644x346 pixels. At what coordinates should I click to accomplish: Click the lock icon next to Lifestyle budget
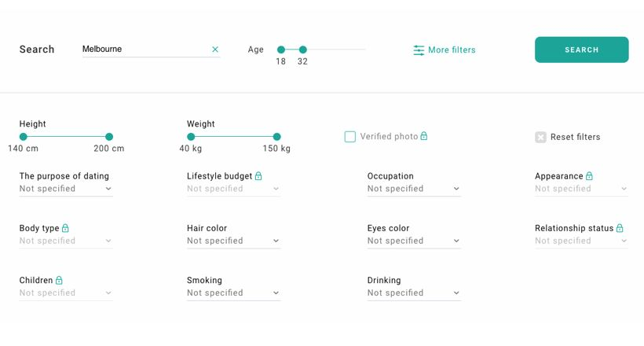[x=258, y=175]
